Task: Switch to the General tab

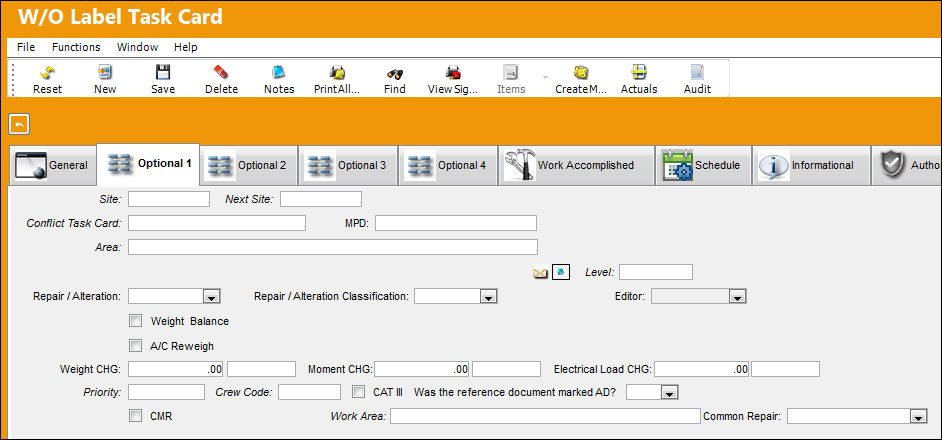Action: 52,165
